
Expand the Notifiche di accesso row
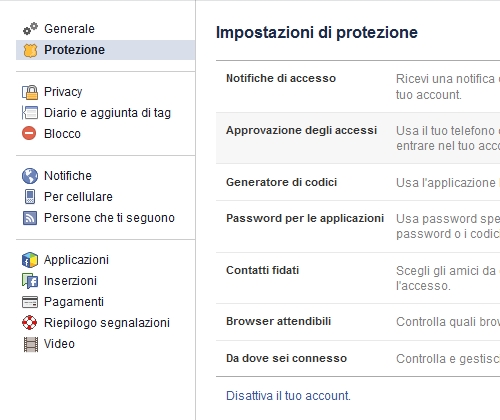tap(358, 87)
